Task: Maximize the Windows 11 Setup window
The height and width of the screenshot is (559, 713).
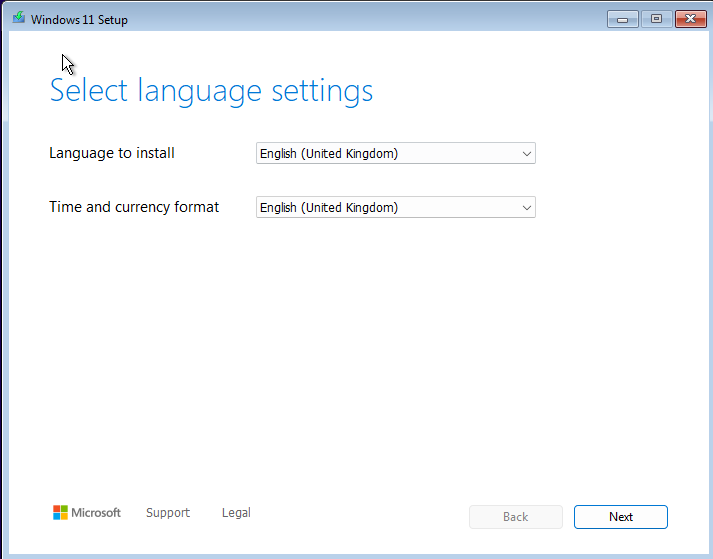Action: [x=656, y=19]
